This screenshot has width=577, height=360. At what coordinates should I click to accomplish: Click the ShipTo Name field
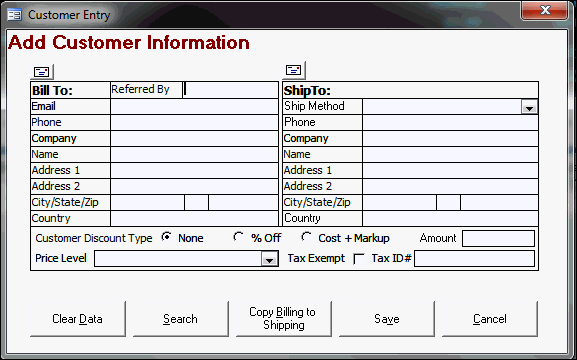coord(450,155)
